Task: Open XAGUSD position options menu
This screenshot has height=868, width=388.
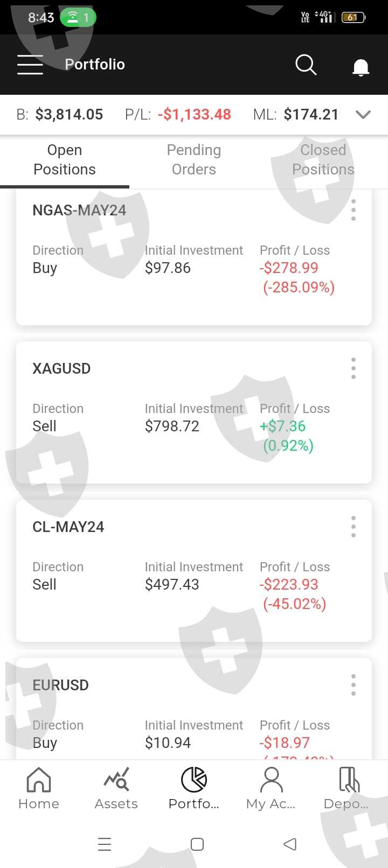Action: pos(354,368)
